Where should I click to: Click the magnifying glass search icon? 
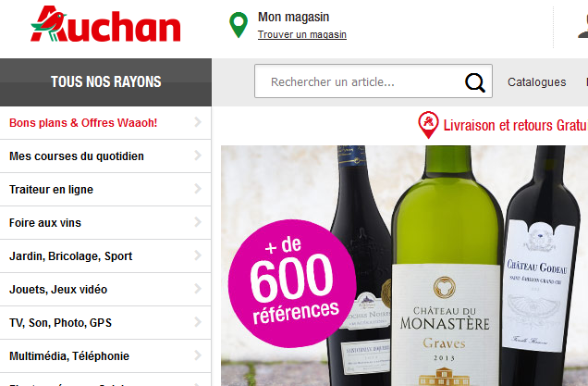[475, 82]
